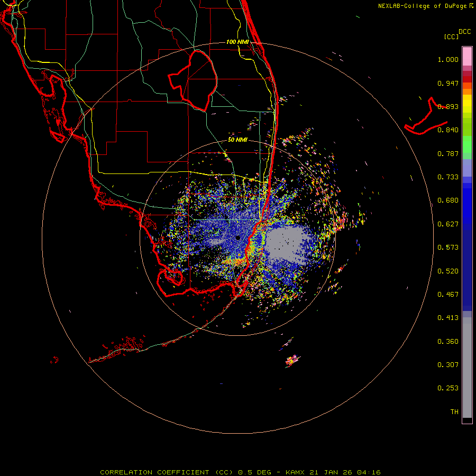476x476 pixels.
Task: Click the 50 NMI range ring label
Action: (x=237, y=140)
